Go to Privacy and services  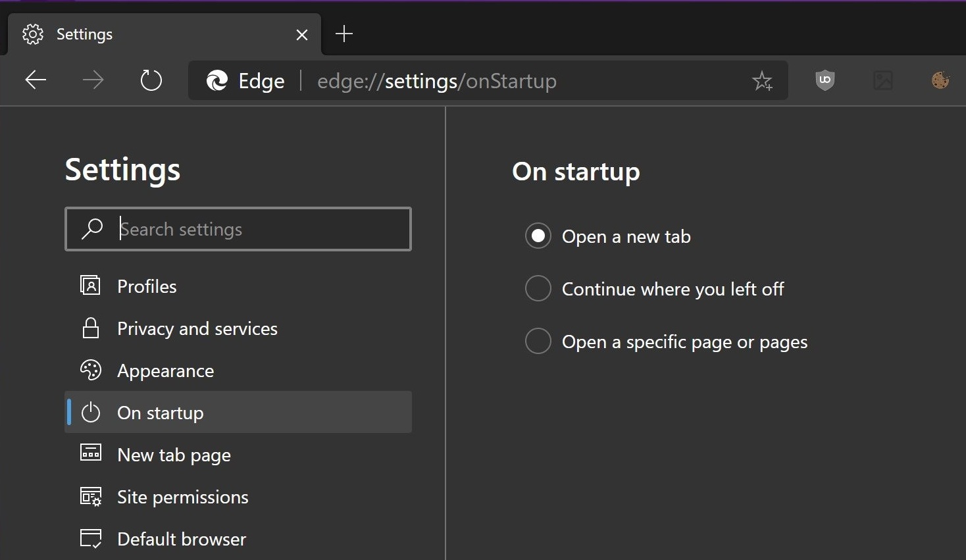(197, 328)
